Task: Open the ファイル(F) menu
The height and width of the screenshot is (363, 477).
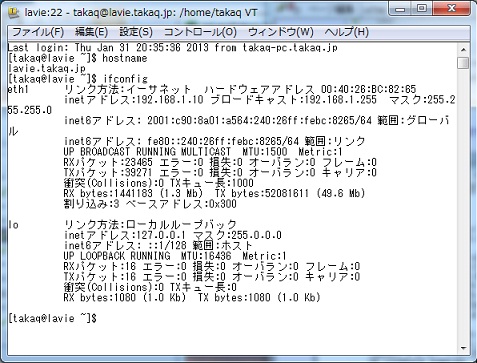Action: click(x=38, y=32)
